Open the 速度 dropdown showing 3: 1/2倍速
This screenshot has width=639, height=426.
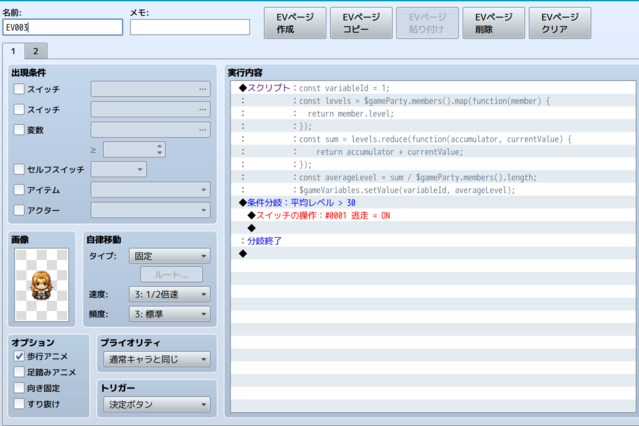pos(170,294)
